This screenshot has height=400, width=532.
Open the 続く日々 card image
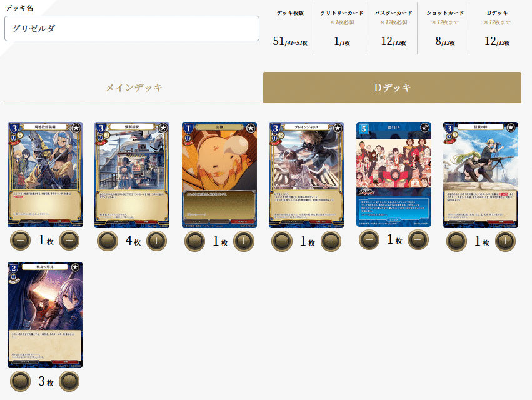pos(394,174)
